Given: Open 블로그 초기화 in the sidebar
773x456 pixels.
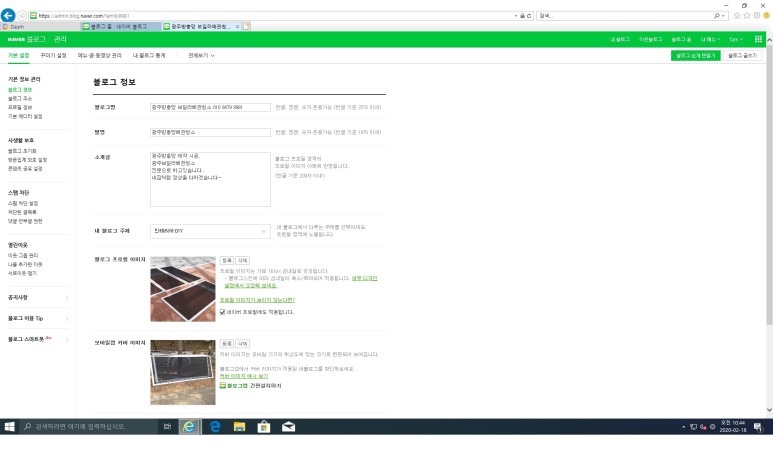Looking at the screenshot, I should click(x=22, y=151).
